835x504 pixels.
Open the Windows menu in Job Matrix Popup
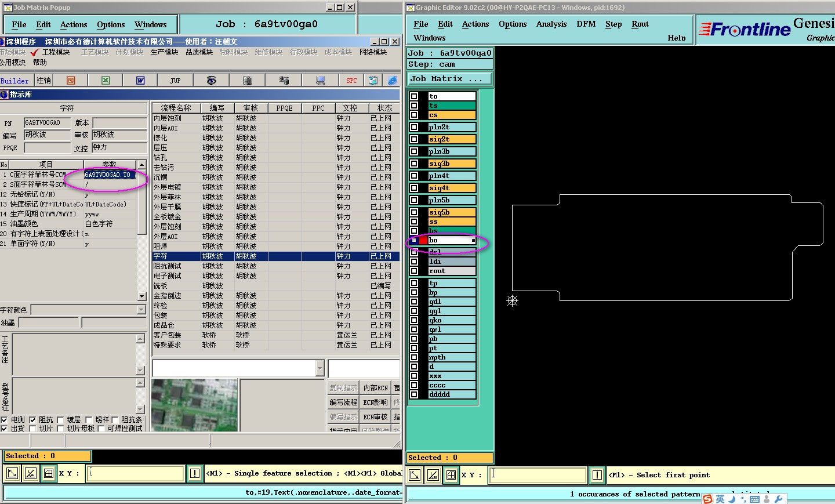(150, 25)
